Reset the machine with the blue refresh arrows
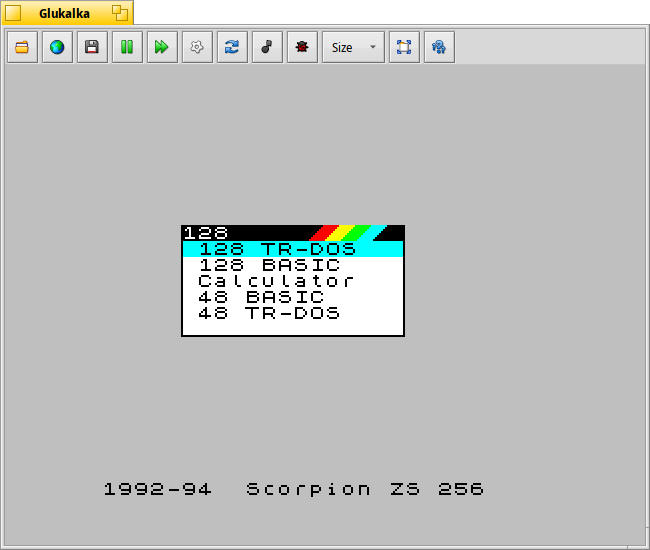Viewport: 650px width, 550px height. pyautogui.click(x=232, y=47)
